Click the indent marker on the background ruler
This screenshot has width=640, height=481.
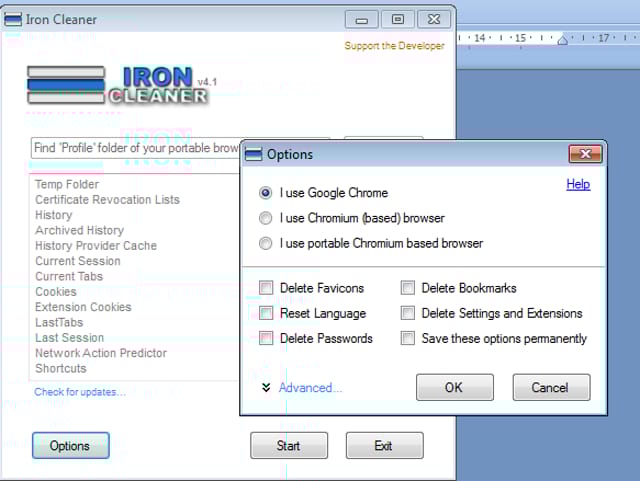562,40
